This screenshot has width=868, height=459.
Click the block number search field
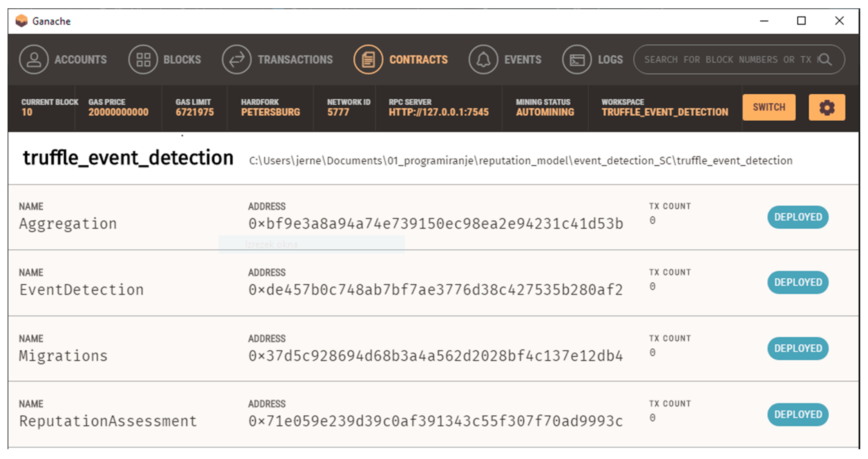pos(728,60)
